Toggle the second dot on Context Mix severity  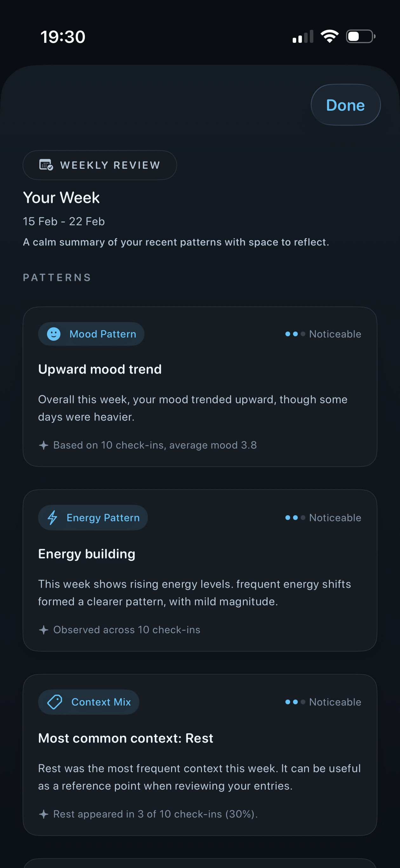(x=296, y=702)
